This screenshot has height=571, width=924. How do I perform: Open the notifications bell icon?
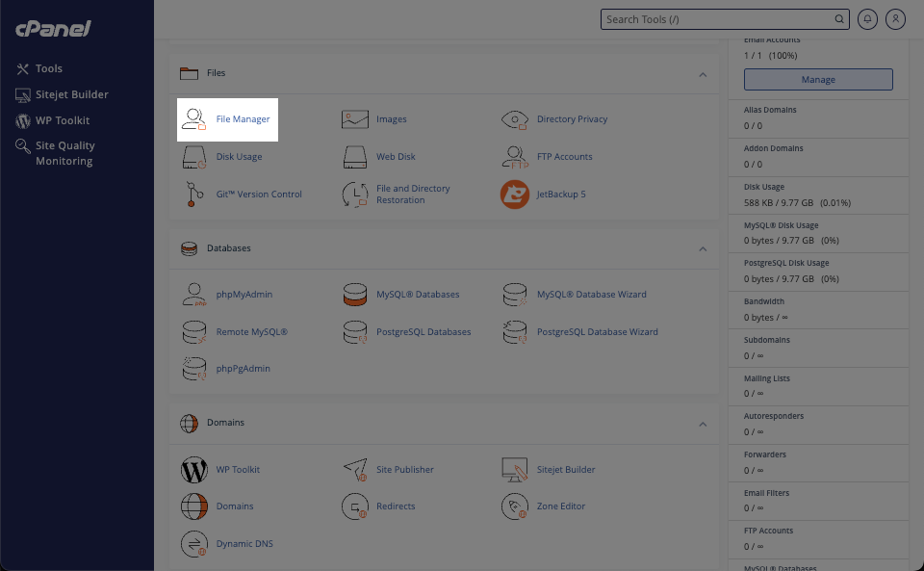(x=867, y=19)
